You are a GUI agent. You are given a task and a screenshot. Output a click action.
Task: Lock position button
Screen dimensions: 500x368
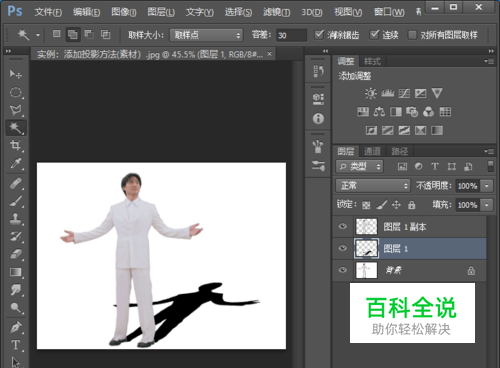point(396,205)
